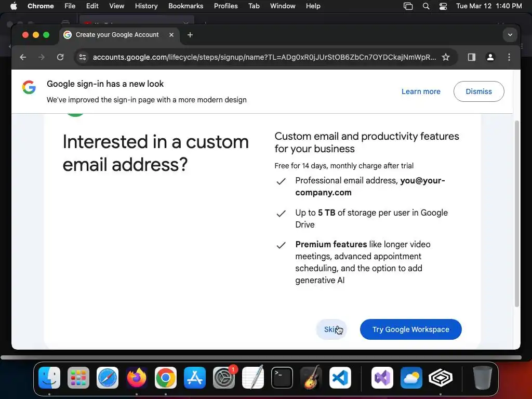Open System Settings from the Dock
The image size is (532, 399).
tap(224, 378)
